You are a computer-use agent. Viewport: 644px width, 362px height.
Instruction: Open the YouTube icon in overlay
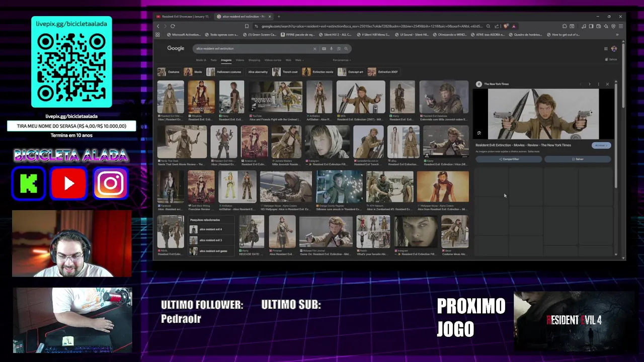click(69, 184)
